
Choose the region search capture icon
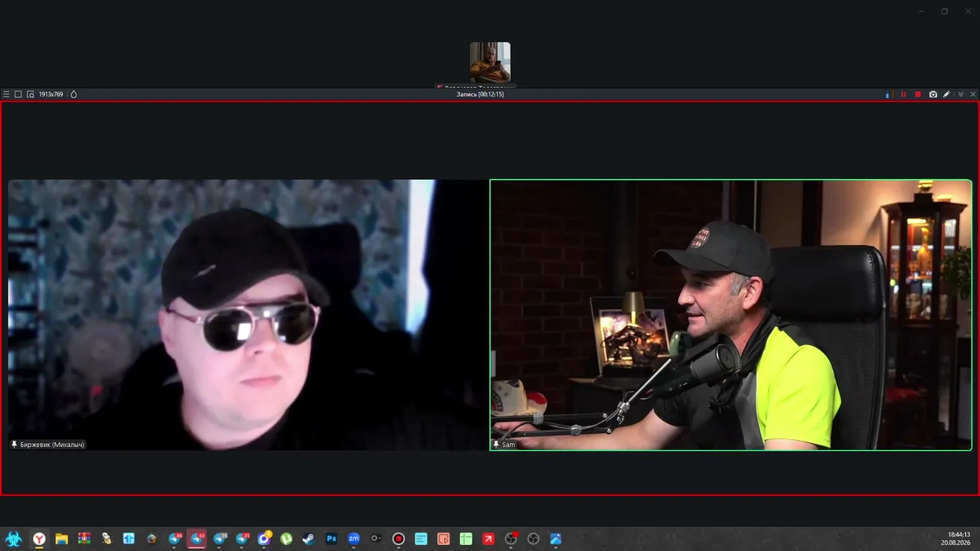click(31, 94)
